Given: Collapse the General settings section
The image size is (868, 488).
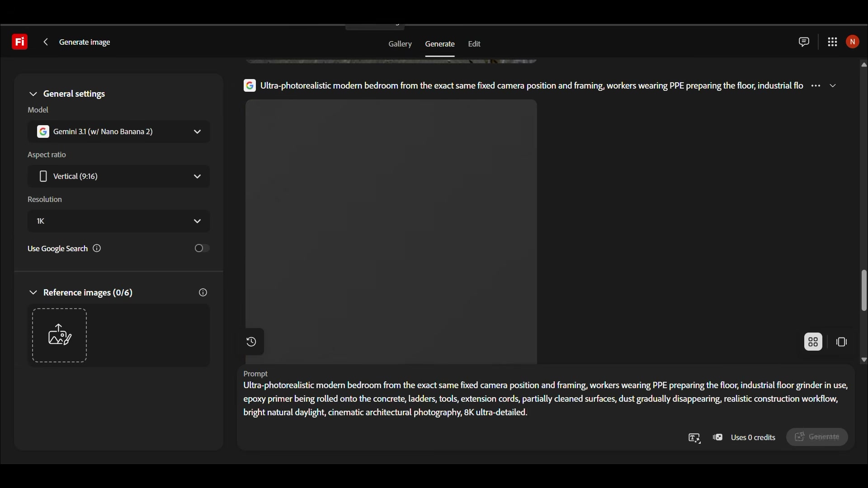Looking at the screenshot, I should tap(33, 94).
